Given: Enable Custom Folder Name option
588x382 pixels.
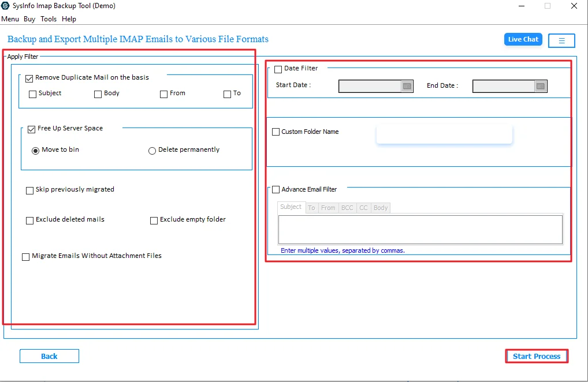Looking at the screenshot, I should 276,132.
